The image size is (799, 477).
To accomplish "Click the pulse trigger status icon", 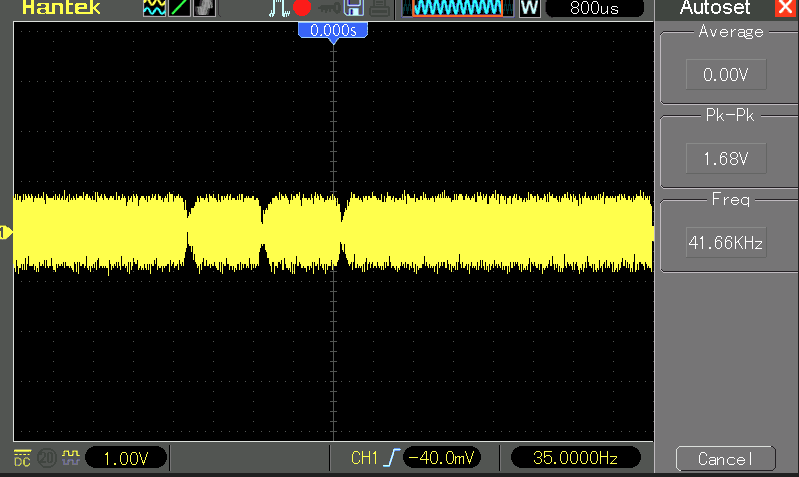I will click(x=279, y=9).
